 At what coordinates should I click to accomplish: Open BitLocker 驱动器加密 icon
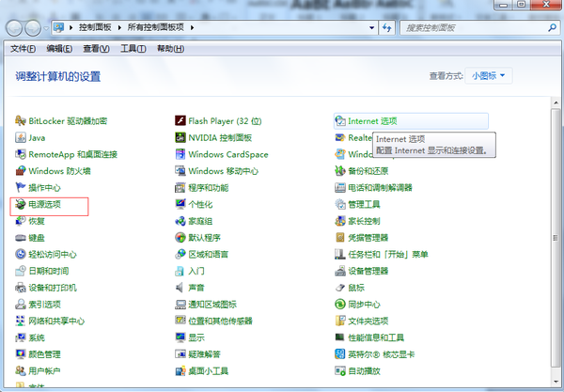[x=21, y=121]
